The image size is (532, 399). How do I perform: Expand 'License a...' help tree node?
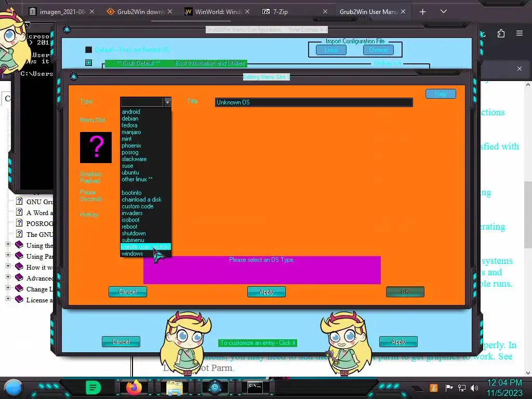(x=8, y=299)
